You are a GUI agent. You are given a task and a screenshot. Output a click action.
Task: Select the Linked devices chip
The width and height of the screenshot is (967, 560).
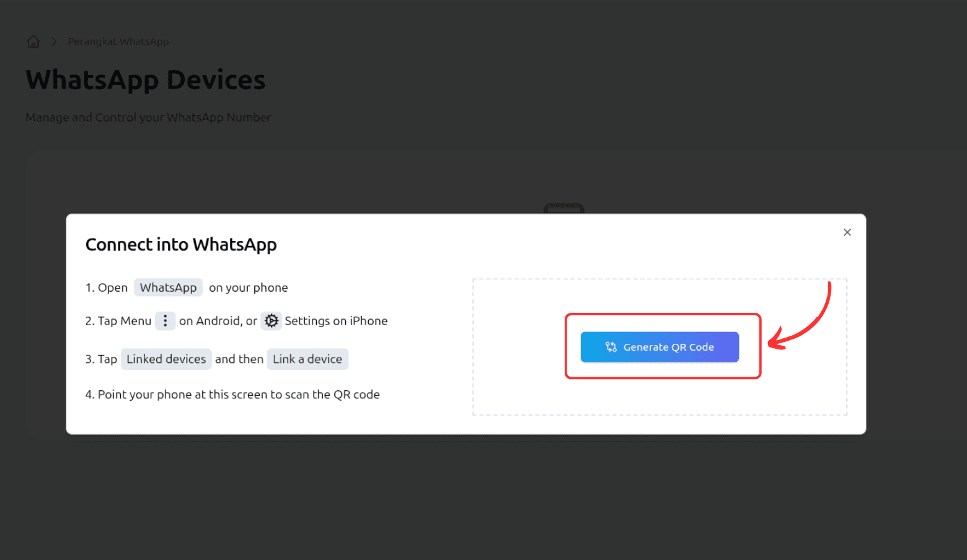[166, 359]
